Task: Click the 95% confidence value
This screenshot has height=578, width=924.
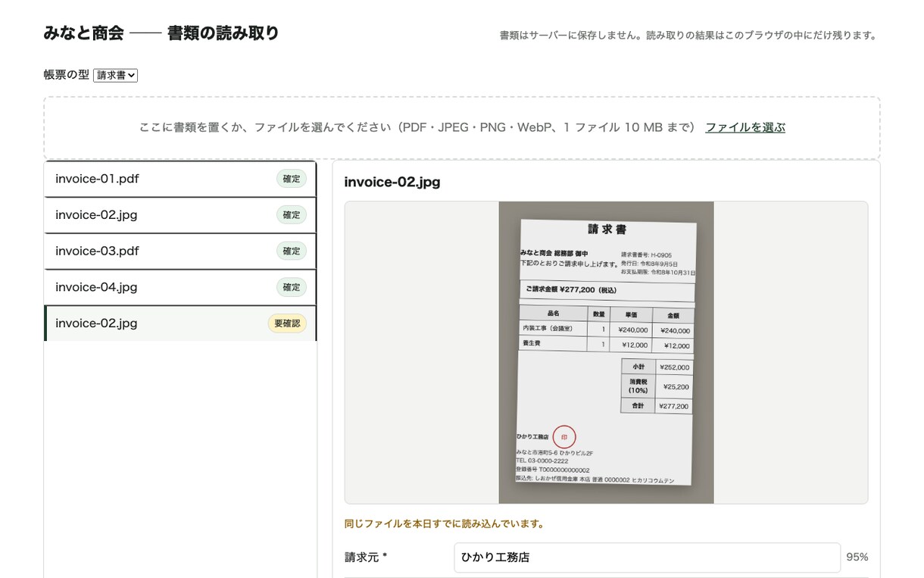Action: pyautogui.click(x=857, y=558)
